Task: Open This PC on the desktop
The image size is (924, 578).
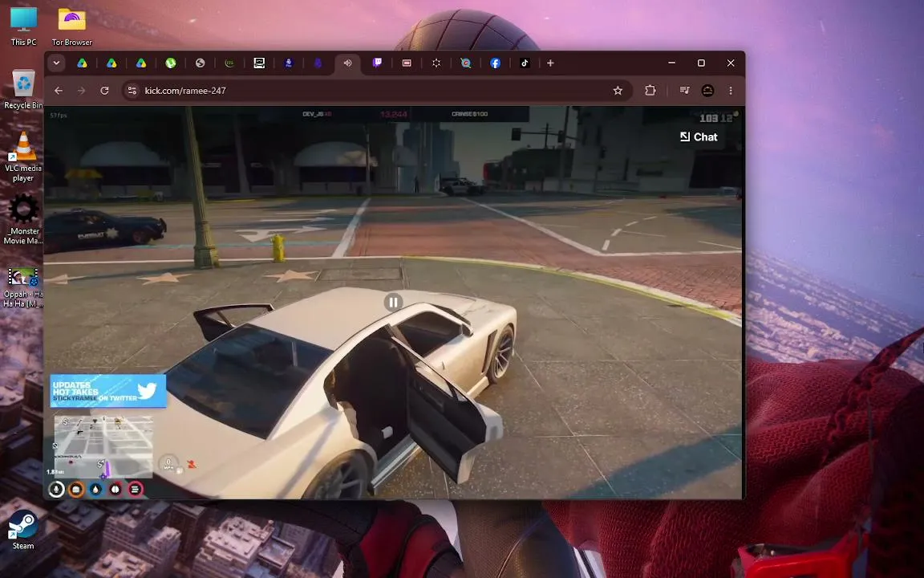Action: tap(23, 26)
